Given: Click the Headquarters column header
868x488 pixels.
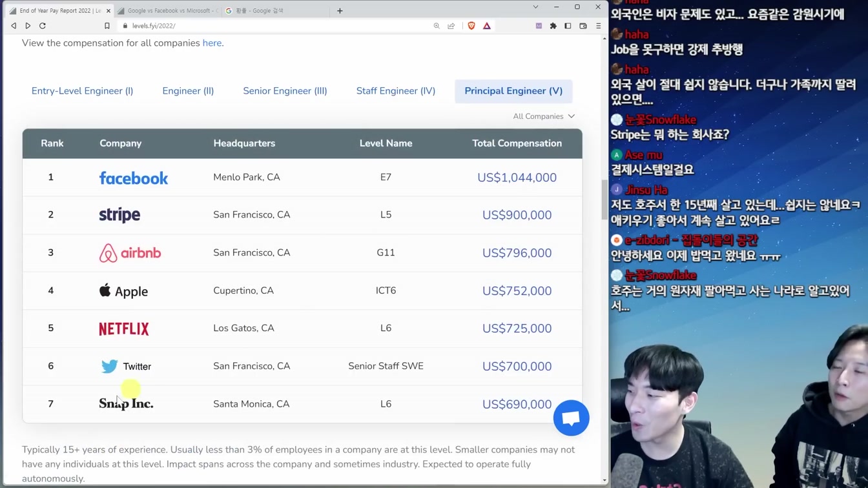Looking at the screenshot, I should click(x=244, y=143).
